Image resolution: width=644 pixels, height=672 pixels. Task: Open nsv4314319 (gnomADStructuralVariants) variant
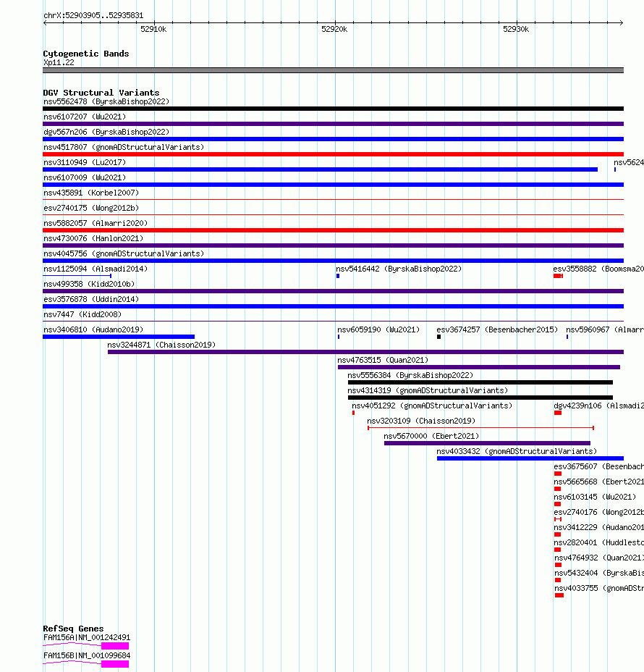[428, 390]
